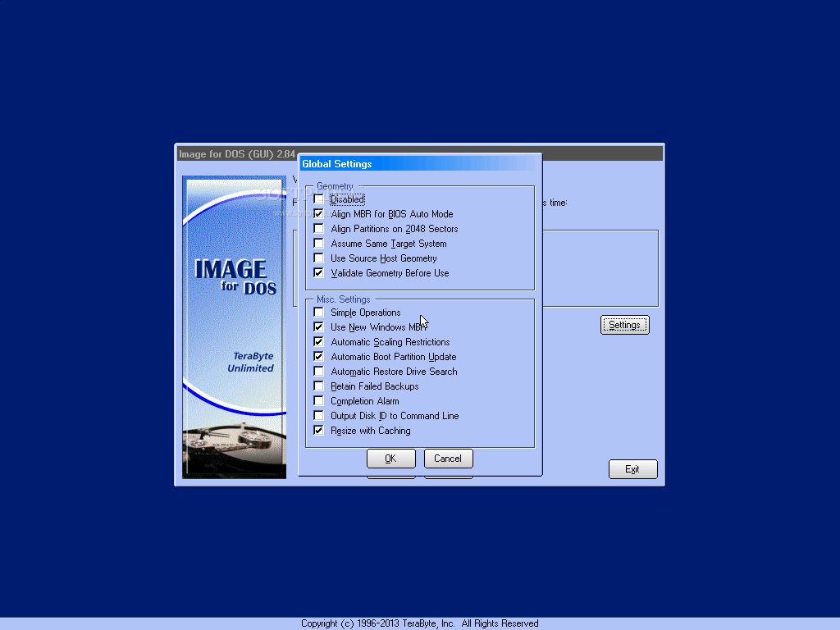Toggle Use New Windows MBR checkbox

319,327
